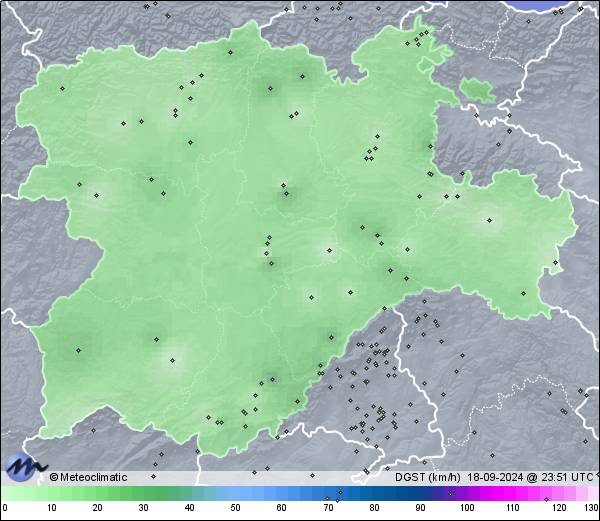
Task: Click the ©Meteoclimatic copyright text
Action: point(88,477)
